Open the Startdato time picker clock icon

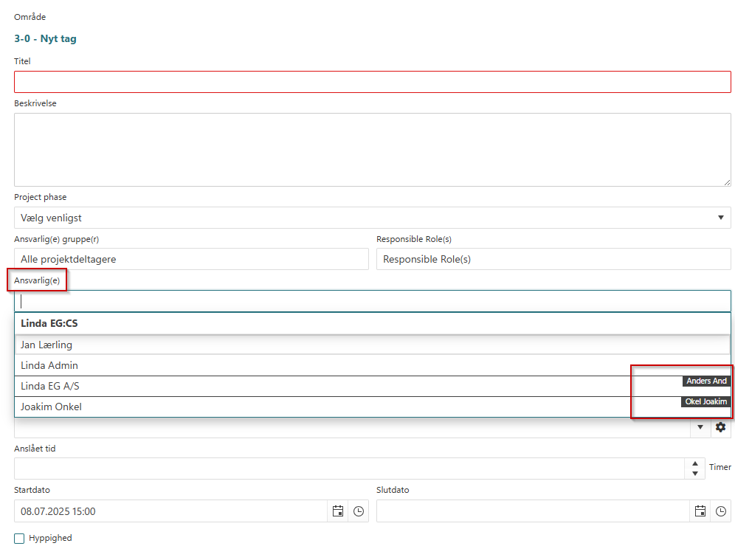[359, 511]
